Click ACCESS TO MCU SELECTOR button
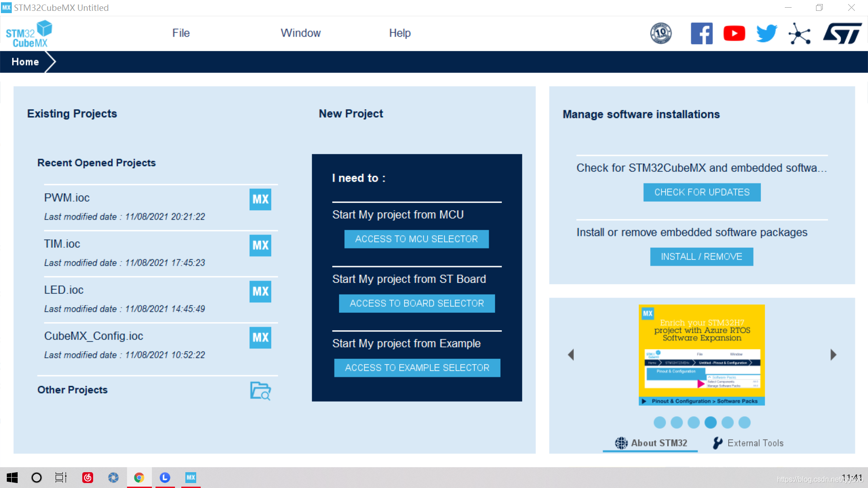 point(416,239)
